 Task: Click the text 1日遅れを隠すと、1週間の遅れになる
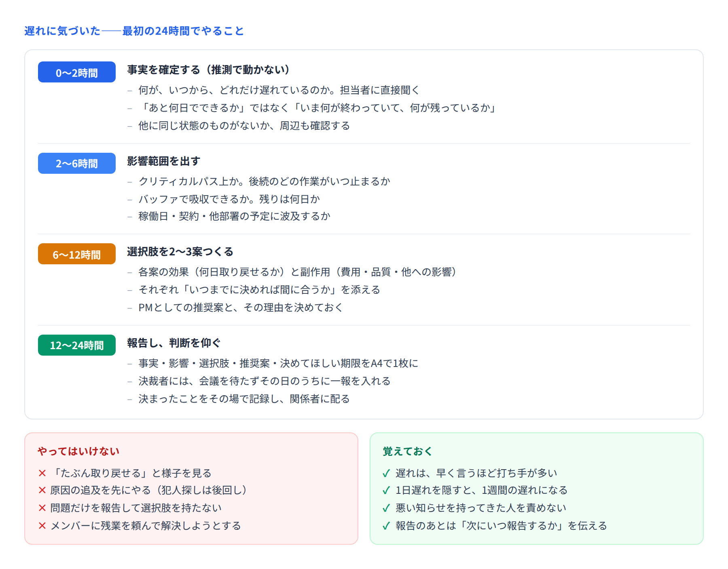click(x=482, y=490)
